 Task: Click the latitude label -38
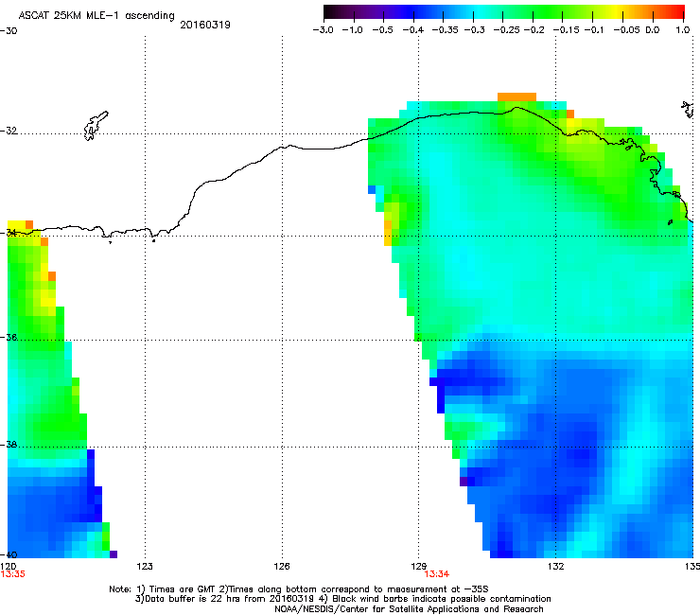point(9,445)
